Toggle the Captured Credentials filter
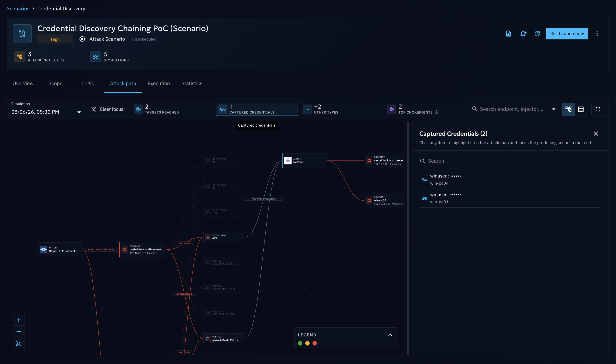Image resolution: width=616 pixels, height=364 pixels. (x=257, y=109)
